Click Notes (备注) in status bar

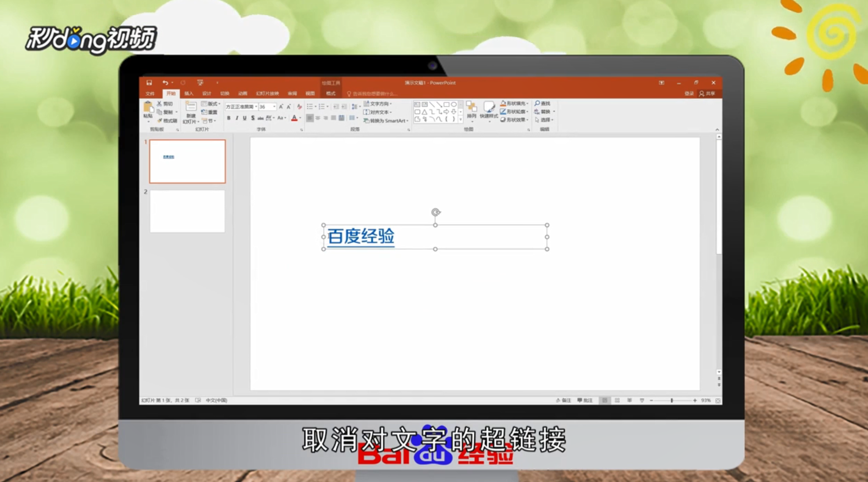(x=563, y=400)
